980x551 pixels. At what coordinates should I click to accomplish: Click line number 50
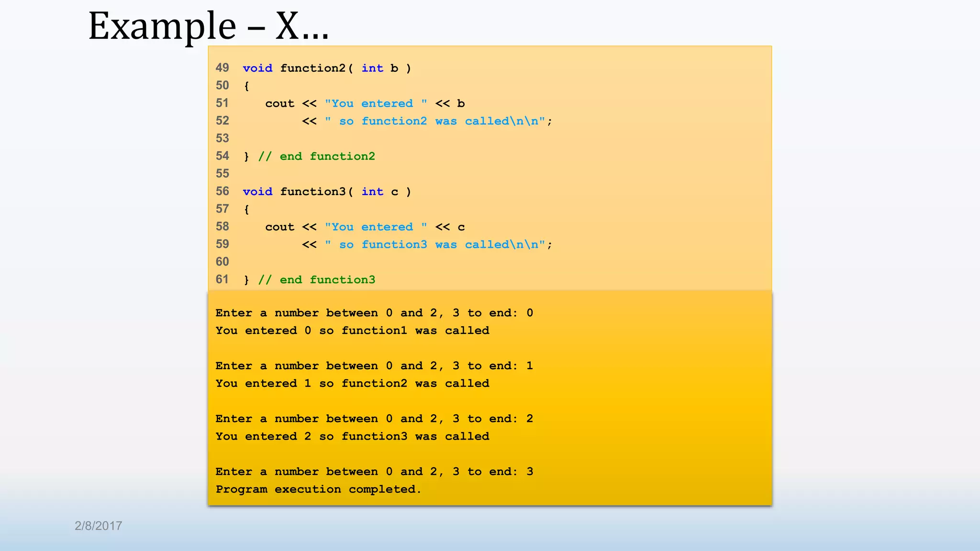[x=222, y=86]
